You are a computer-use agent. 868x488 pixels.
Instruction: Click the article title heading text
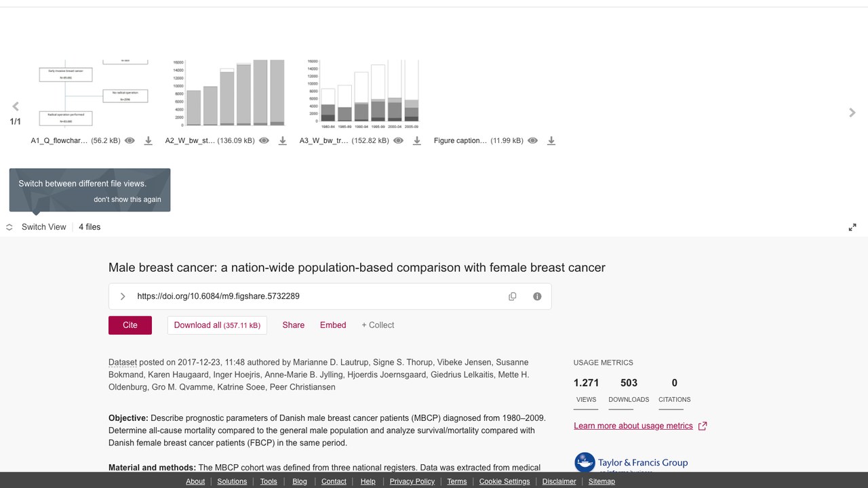point(357,268)
